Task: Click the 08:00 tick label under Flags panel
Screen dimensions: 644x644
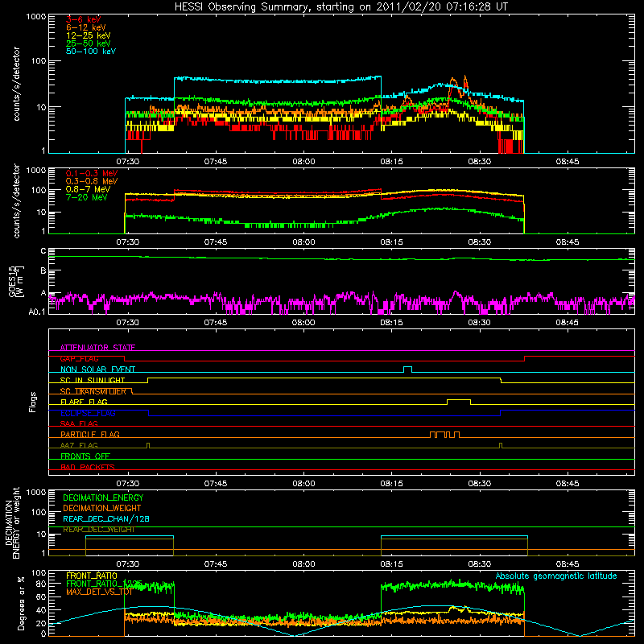Action: click(303, 483)
